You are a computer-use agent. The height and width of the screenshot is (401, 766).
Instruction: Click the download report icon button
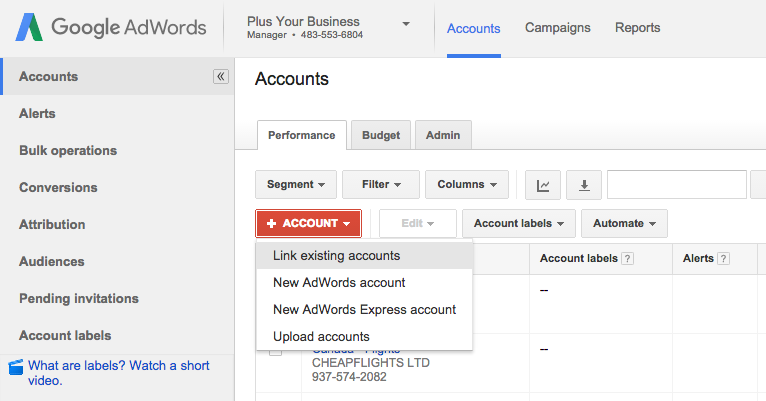click(x=584, y=185)
